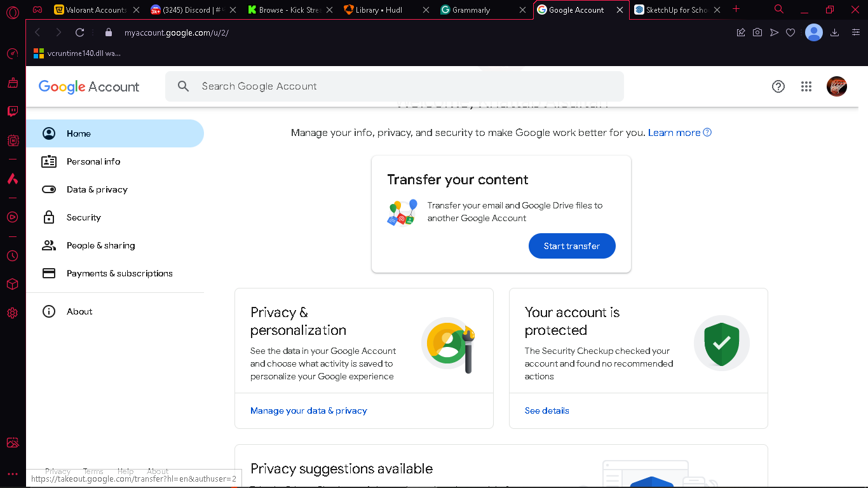Open the new tab plus button
Image resolution: width=868 pixels, height=488 pixels.
[736, 9]
